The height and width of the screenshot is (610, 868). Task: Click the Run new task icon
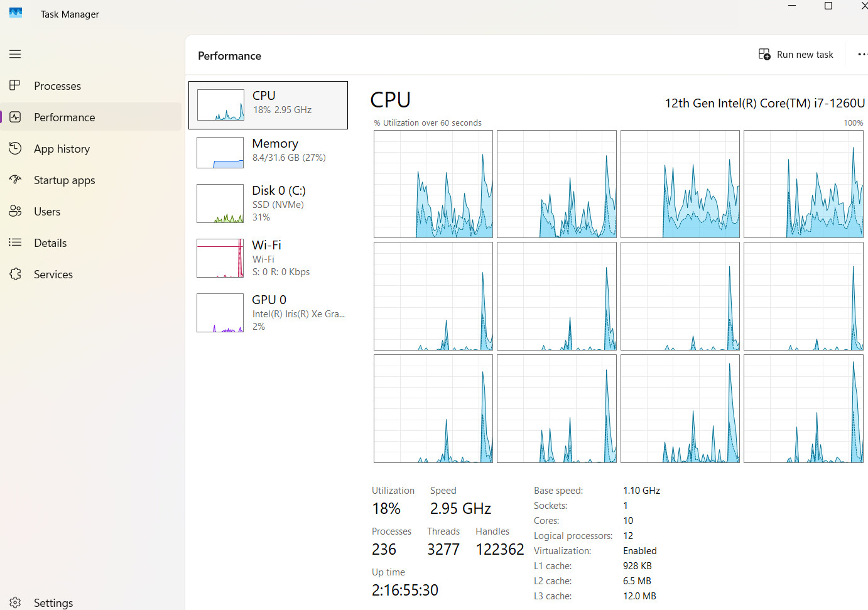point(764,55)
